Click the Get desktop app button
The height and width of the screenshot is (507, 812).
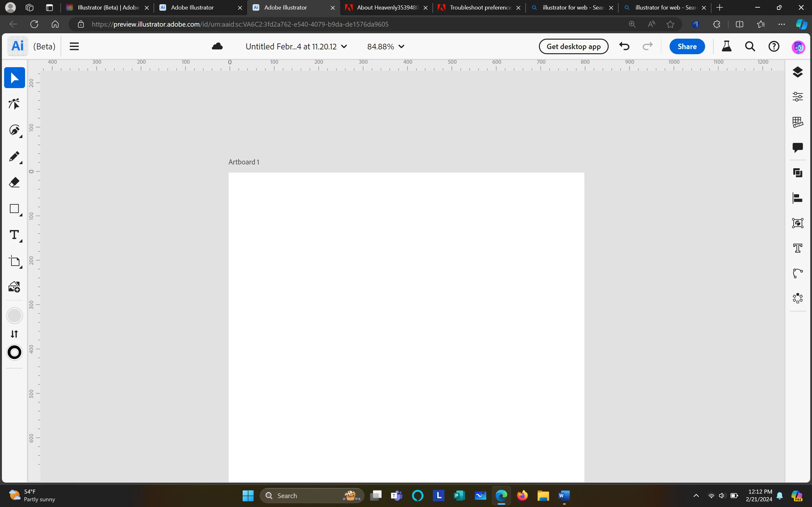pyautogui.click(x=573, y=47)
